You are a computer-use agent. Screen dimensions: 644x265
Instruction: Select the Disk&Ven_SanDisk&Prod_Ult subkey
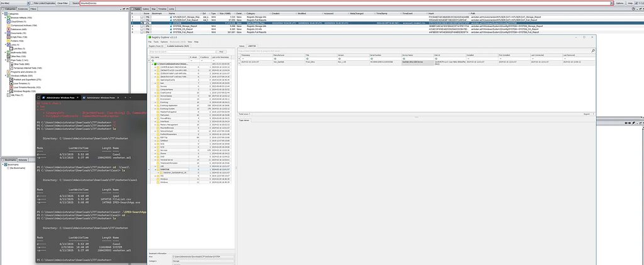[175, 173]
